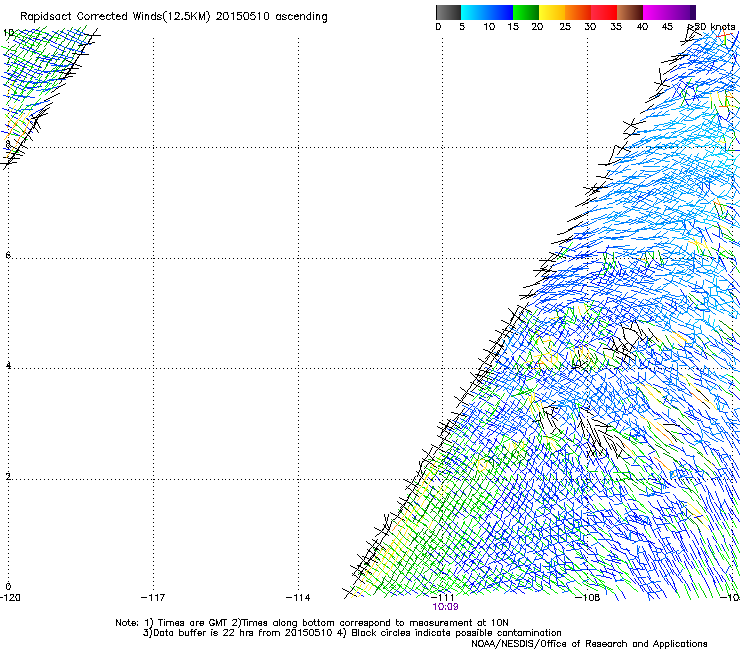Click the latitude 0 axis label
740x650 pixels.
[x=8, y=587]
